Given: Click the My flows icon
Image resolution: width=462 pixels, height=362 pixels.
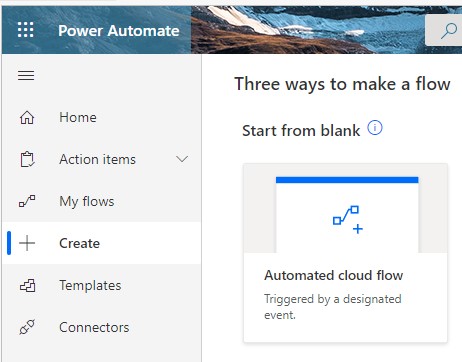Looking at the screenshot, I should pos(27,201).
